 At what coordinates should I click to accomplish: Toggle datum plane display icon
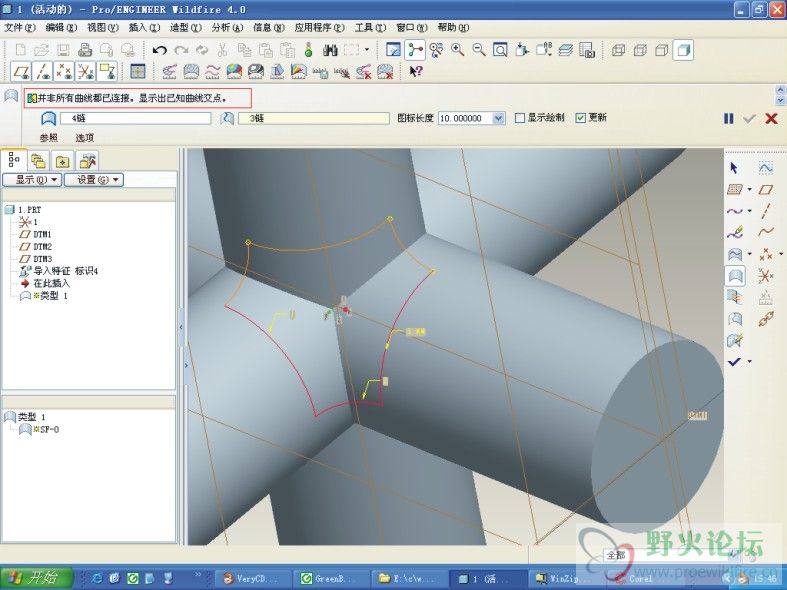click(21, 71)
